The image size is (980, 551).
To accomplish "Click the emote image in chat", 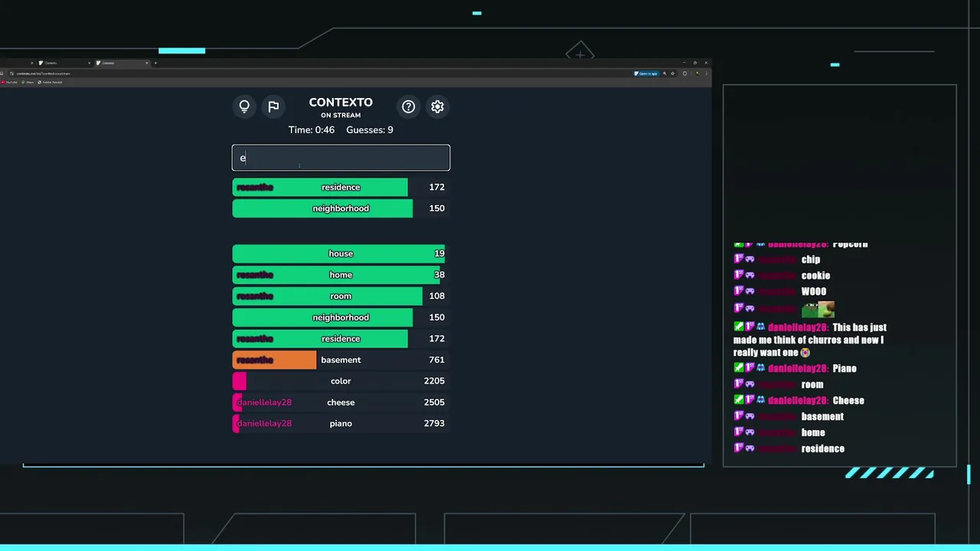I will coord(818,309).
